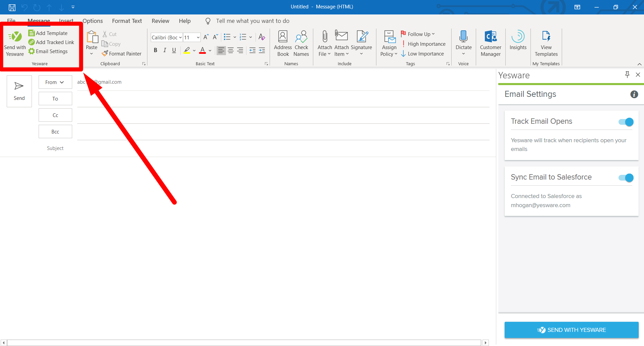Viewport: 644px width, 346px height.
Task: Mark message as Low Importance
Action: click(x=422, y=53)
